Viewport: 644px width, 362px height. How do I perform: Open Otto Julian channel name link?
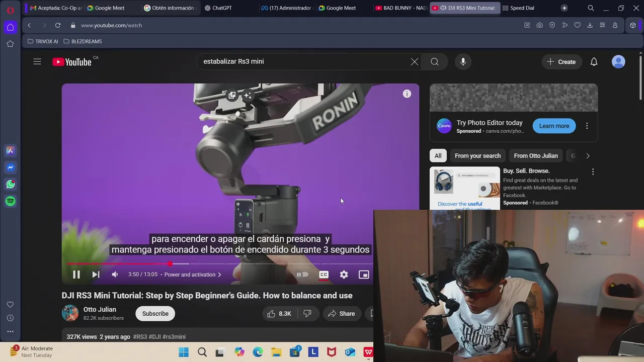tap(100, 309)
